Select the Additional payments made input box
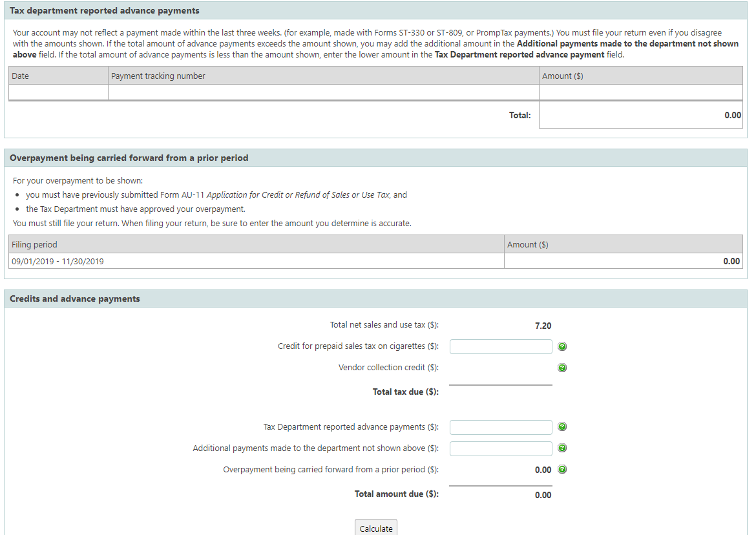Viewport: 756px width, 535px height. pos(501,448)
